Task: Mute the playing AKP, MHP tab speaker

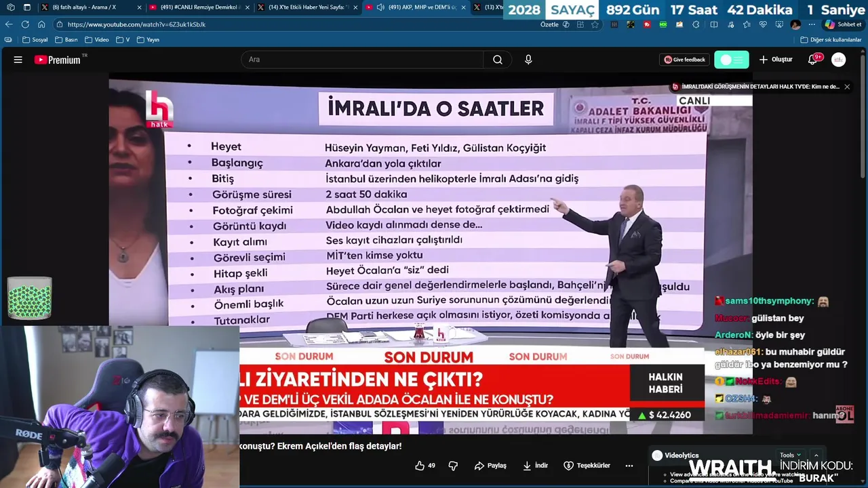Action: pos(380,7)
